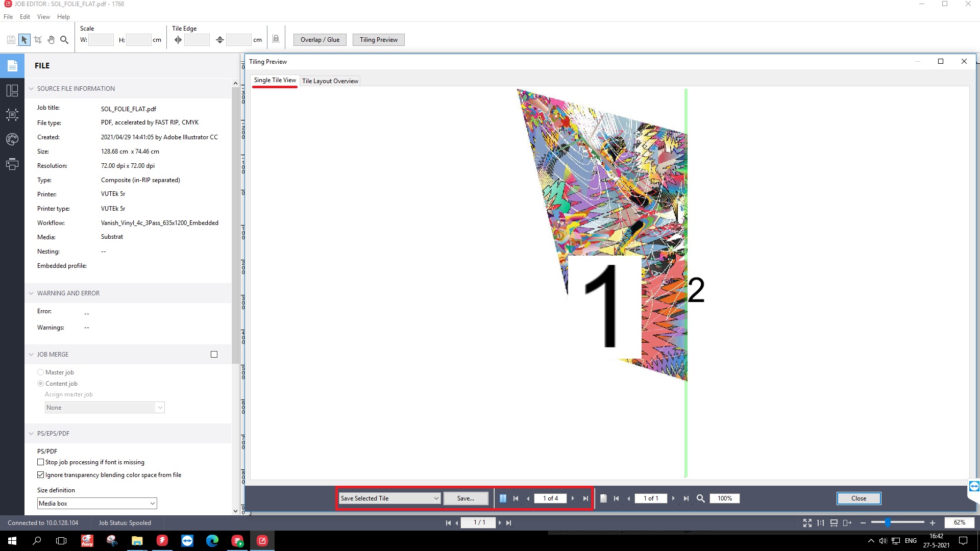
Task: Go to the last tile
Action: 585,498
